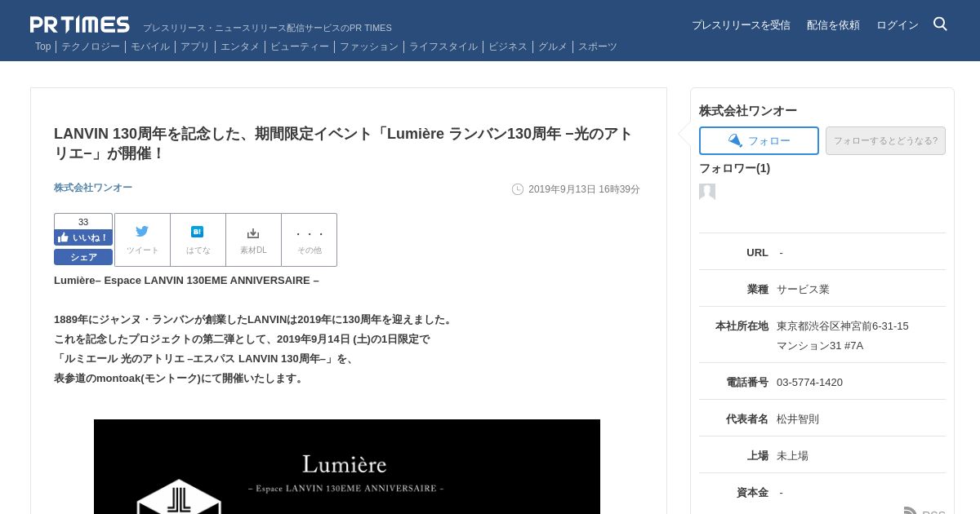
Task: Select representative name 松井智則
Action: click(798, 419)
